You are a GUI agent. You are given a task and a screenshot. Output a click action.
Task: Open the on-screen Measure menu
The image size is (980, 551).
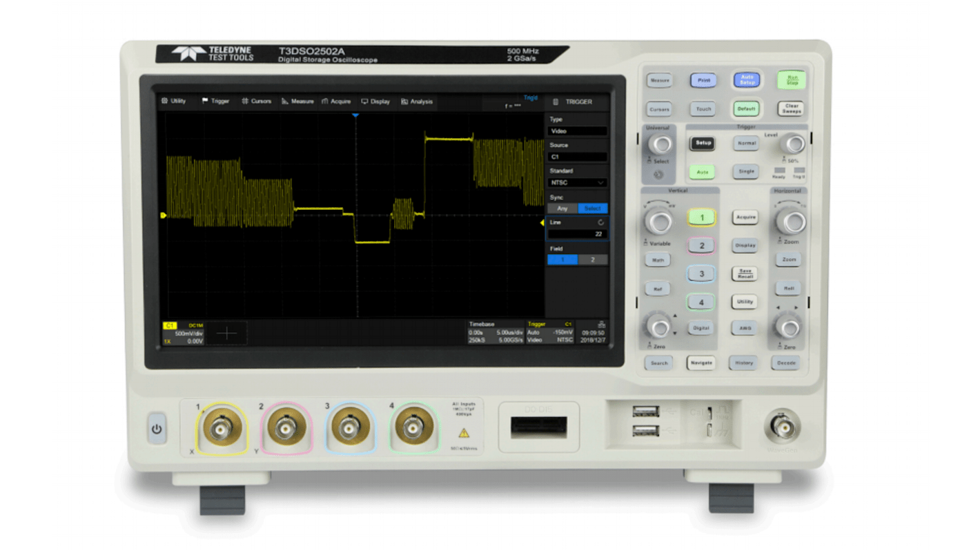tap(297, 101)
